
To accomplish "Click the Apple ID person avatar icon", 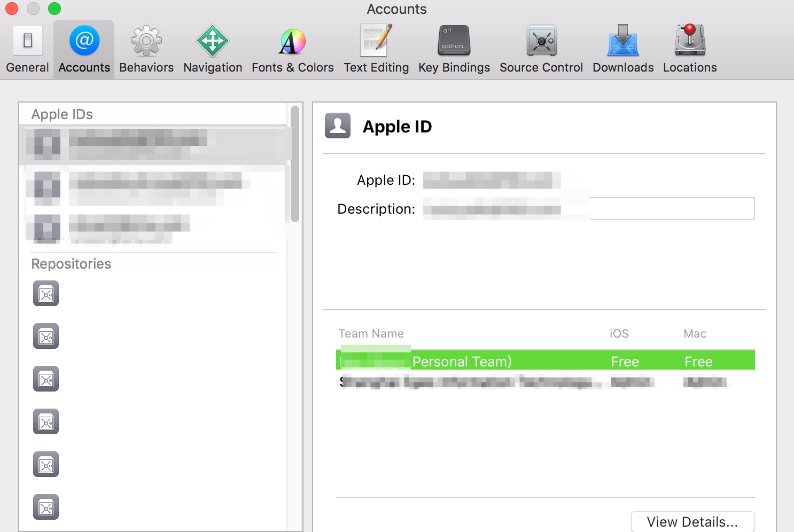I will pos(338,126).
